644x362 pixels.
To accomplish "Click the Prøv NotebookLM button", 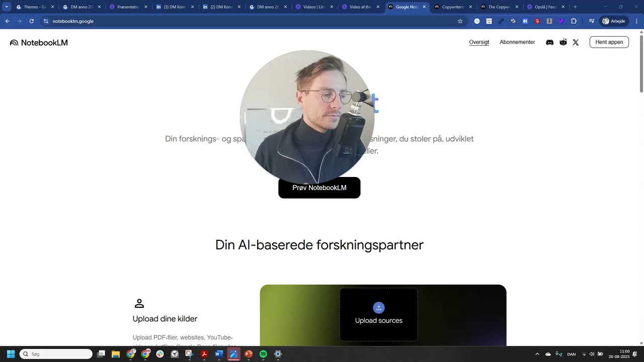I will tap(319, 188).
